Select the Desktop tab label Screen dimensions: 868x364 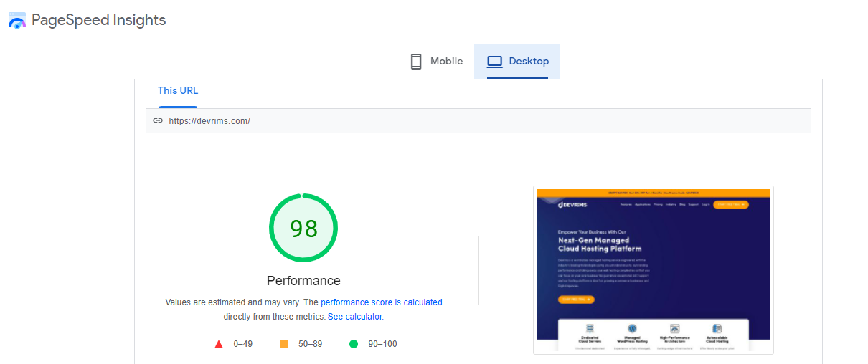[x=529, y=62]
